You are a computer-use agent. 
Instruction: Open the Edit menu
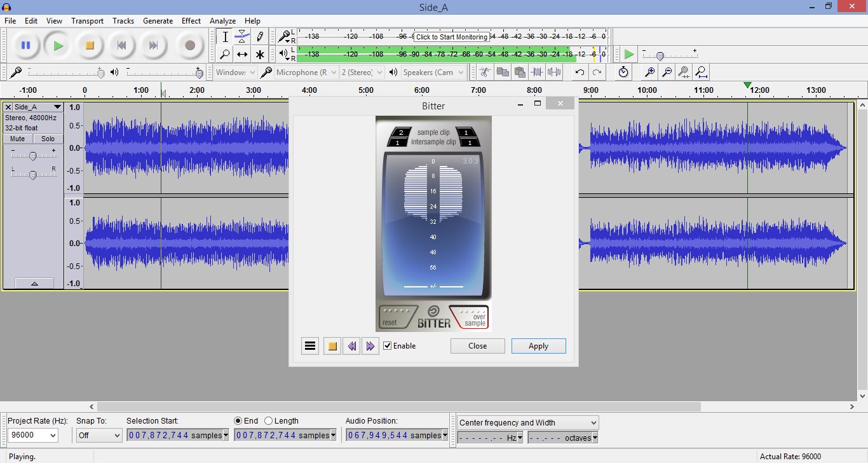tap(31, 21)
